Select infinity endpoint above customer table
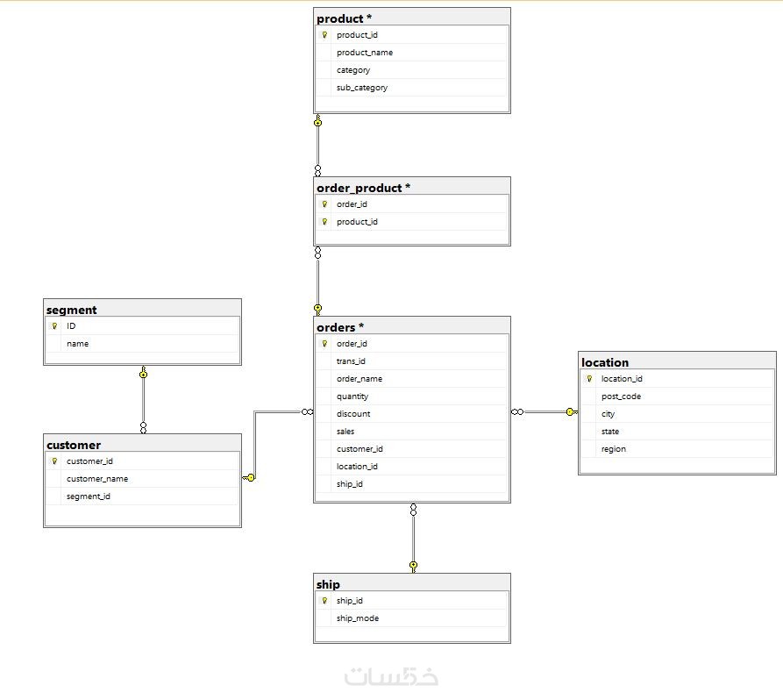The height and width of the screenshot is (700, 783). point(143,428)
